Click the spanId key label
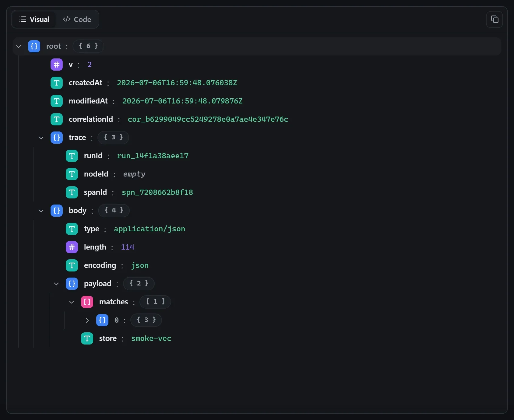 pos(96,192)
